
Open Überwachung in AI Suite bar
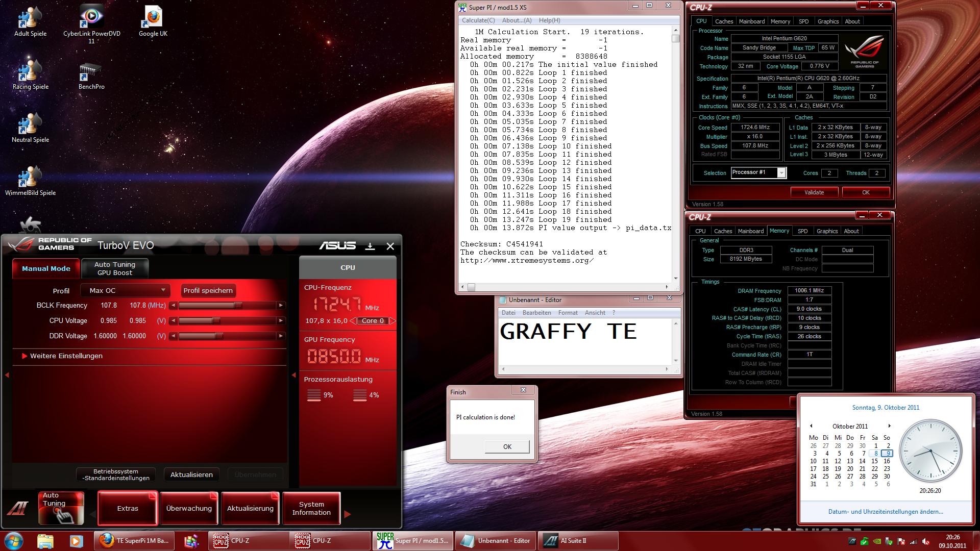(x=189, y=508)
